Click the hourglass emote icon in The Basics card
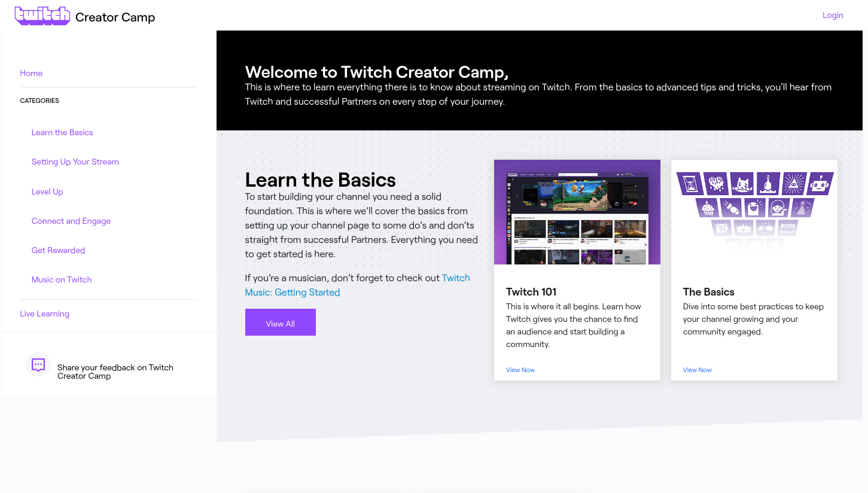The image size is (868, 493). (x=690, y=184)
